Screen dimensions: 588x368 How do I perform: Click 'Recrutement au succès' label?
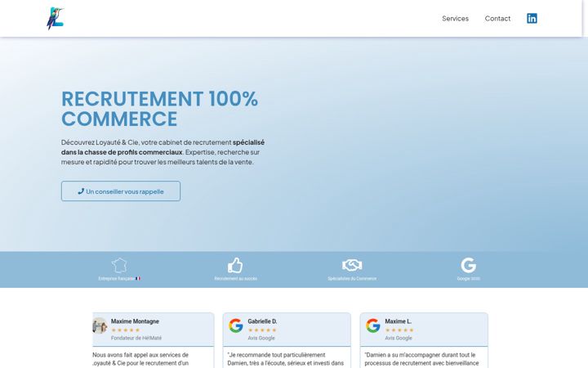235,279
